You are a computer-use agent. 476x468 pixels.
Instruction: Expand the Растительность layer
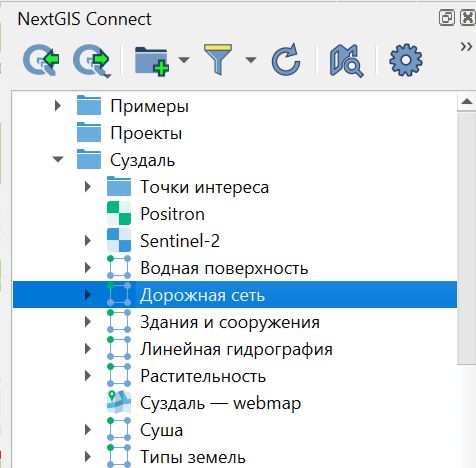point(88,376)
